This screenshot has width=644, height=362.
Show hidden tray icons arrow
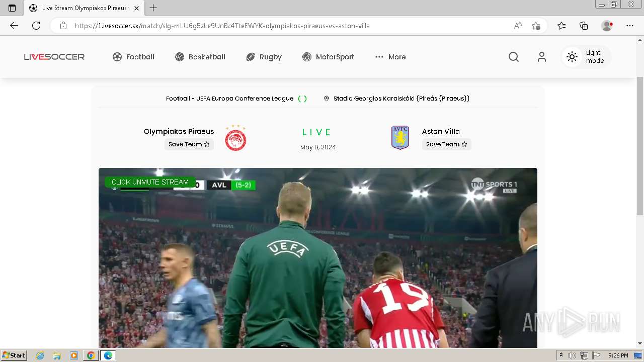point(561,355)
